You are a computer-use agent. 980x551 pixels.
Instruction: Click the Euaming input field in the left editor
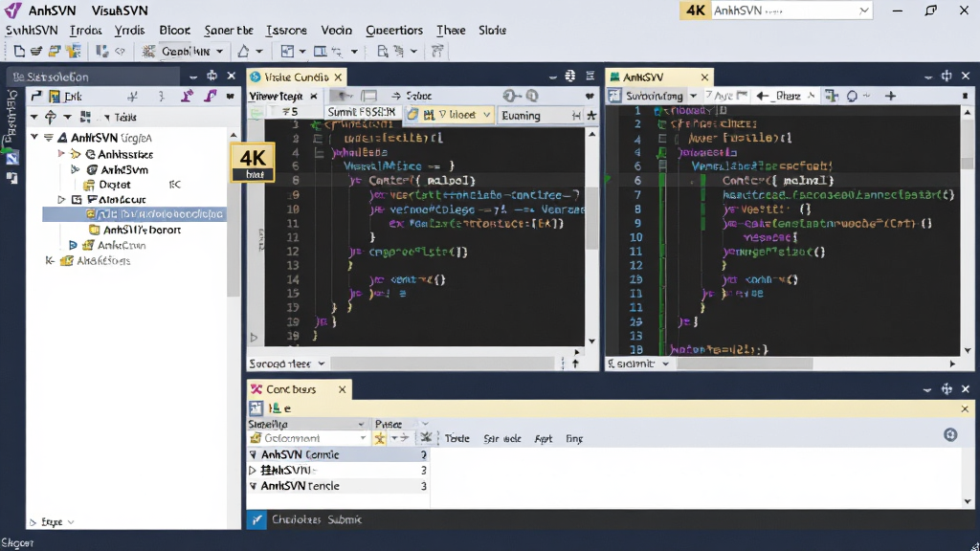(x=534, y=116)
